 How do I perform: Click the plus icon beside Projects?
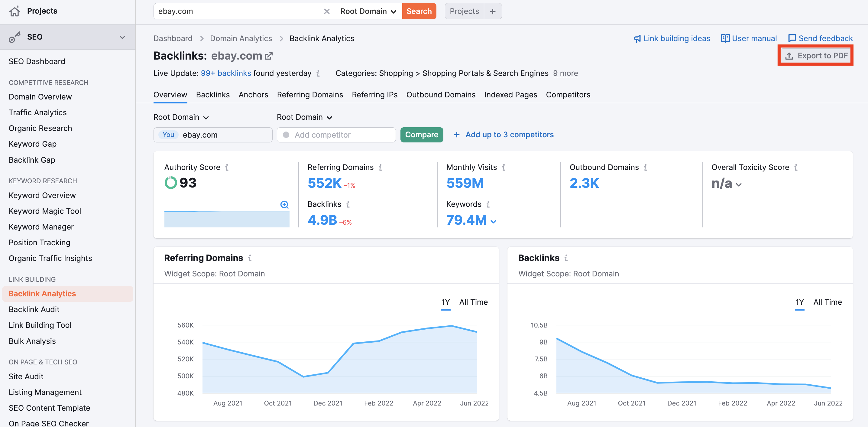pyautogui.click(x=493, y=11)
